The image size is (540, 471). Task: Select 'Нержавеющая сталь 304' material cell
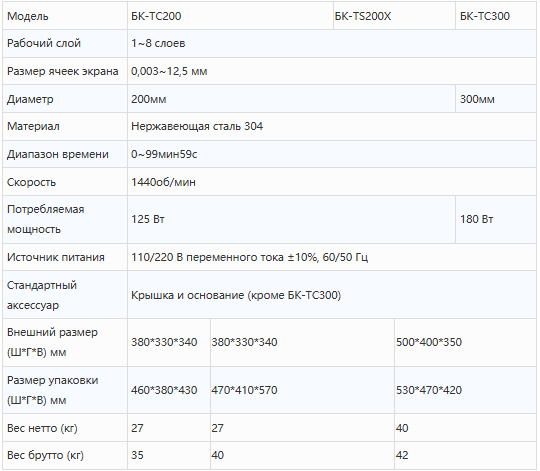(332, 126)
